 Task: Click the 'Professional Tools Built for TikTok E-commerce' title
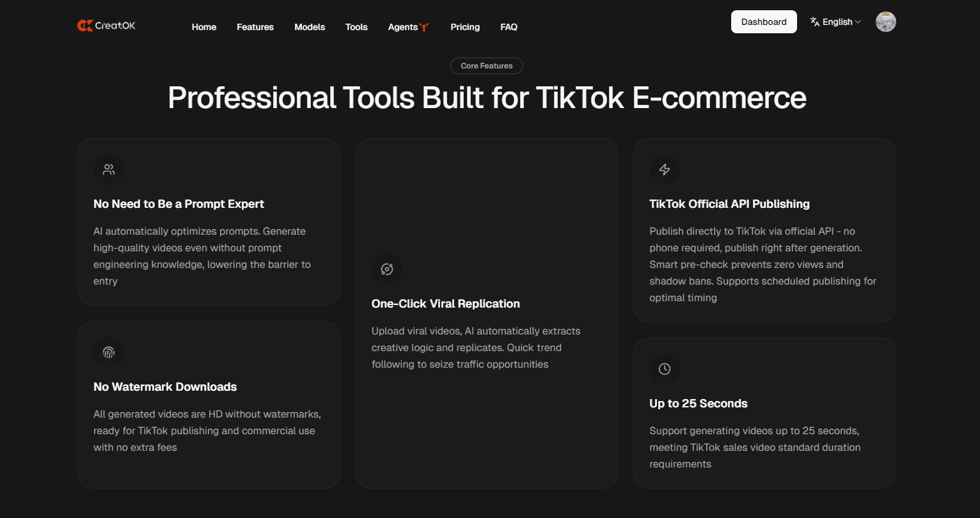click(487, 97)
